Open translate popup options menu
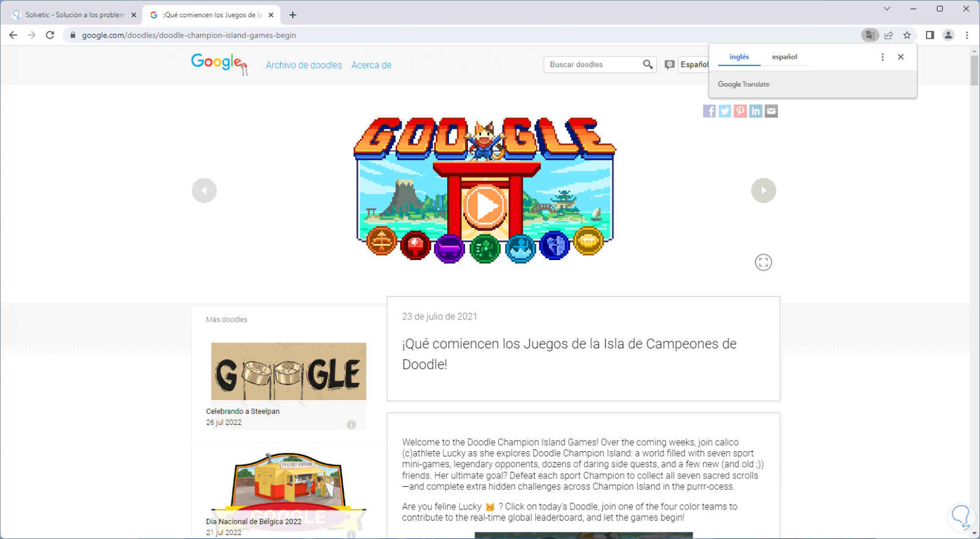 pyautogui.click(x=883, y=57)
